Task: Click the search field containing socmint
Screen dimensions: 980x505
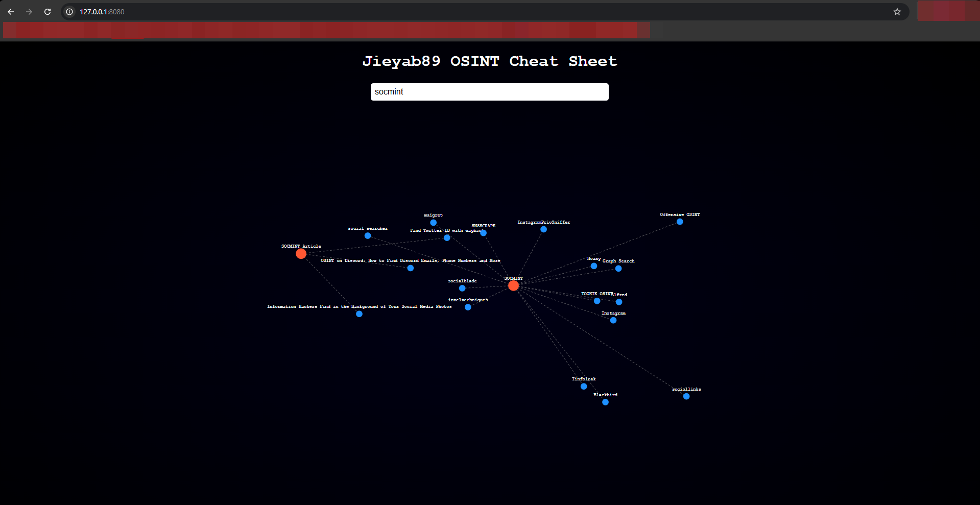Action: click(x=489, y=92)
